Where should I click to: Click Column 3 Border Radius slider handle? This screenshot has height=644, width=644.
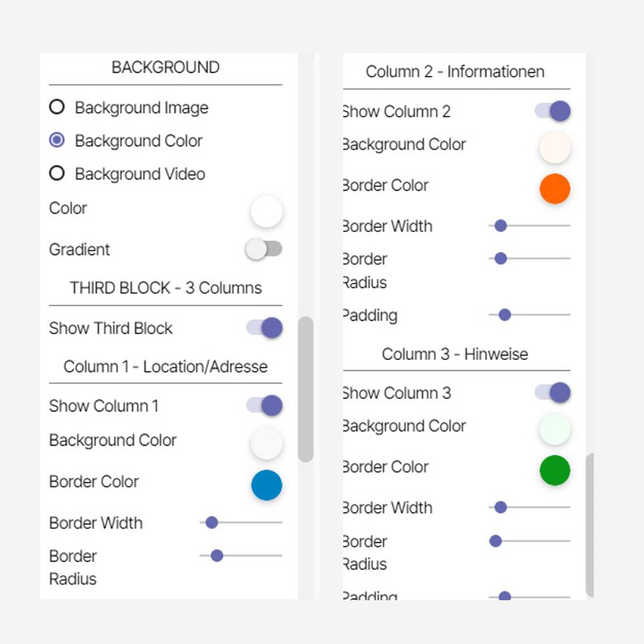(x=495, y=541)
